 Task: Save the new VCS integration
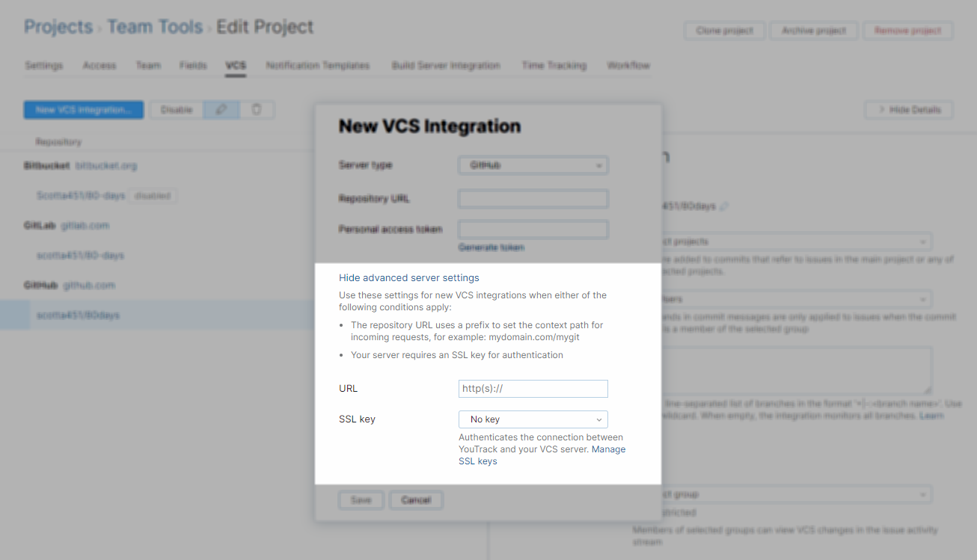tap(361, 499)
